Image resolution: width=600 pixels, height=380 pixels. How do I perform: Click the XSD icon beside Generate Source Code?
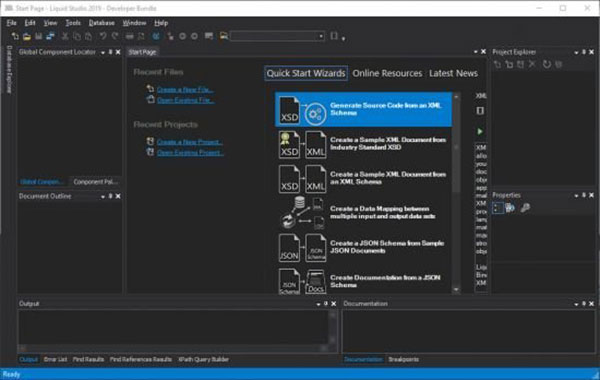tap(289, 110)
